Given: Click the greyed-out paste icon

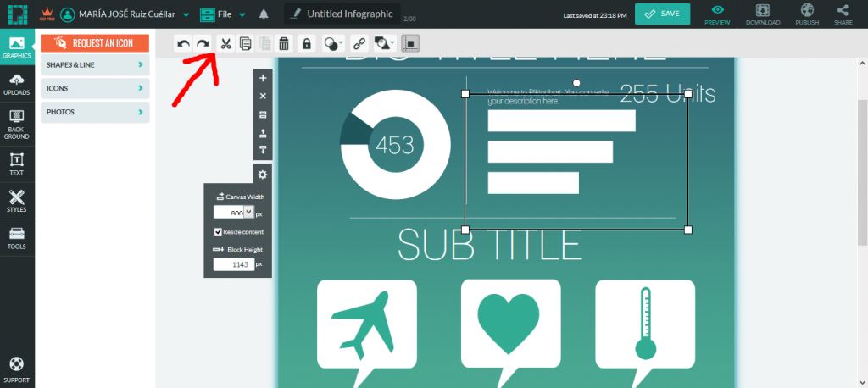Looking at the screenshot, I should pos(264,43).
